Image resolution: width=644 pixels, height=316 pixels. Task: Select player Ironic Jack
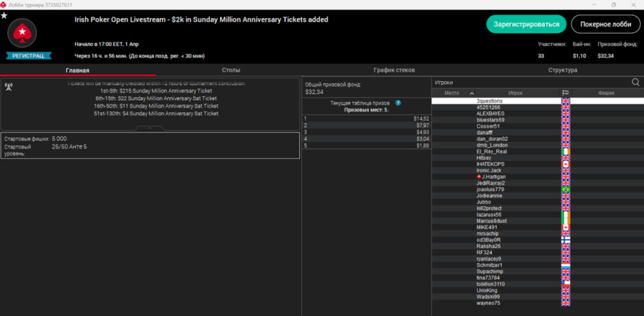(x=489, y=170)
